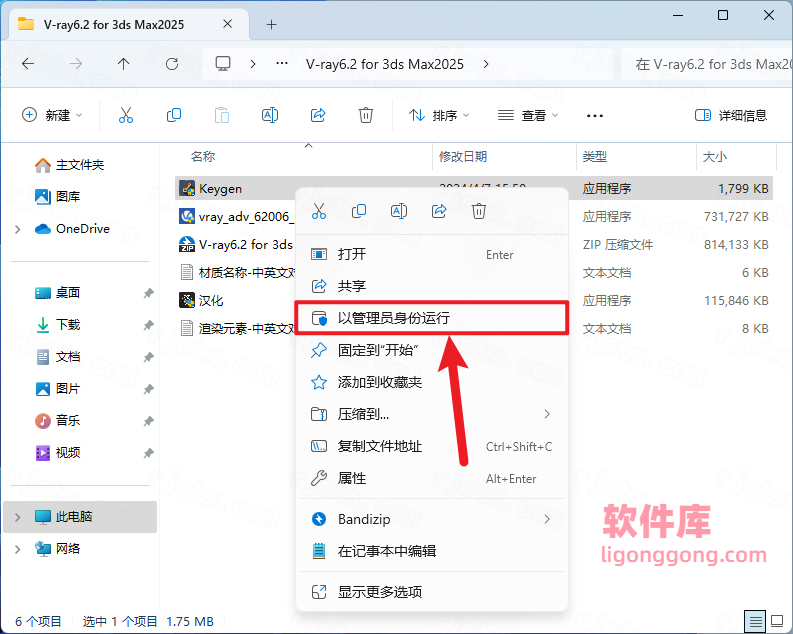This screenshot has height=634, width=793.
Task: Open the 新建 new item button
Action: click(52, 115)
